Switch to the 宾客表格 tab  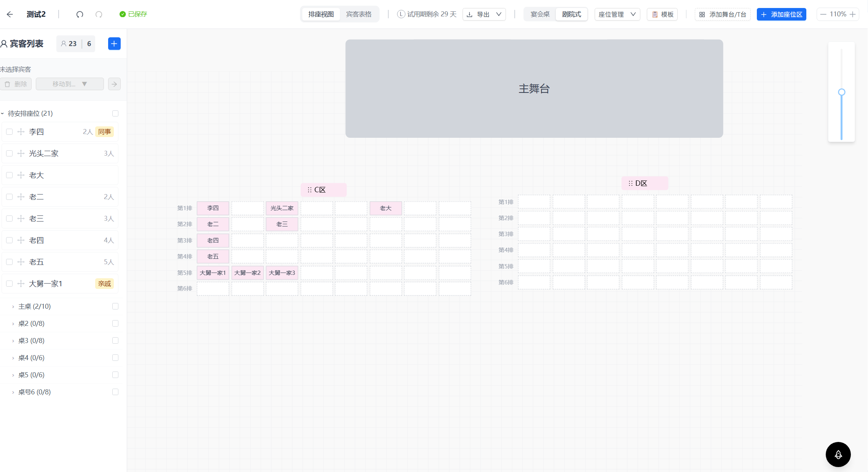pos(359,14)
